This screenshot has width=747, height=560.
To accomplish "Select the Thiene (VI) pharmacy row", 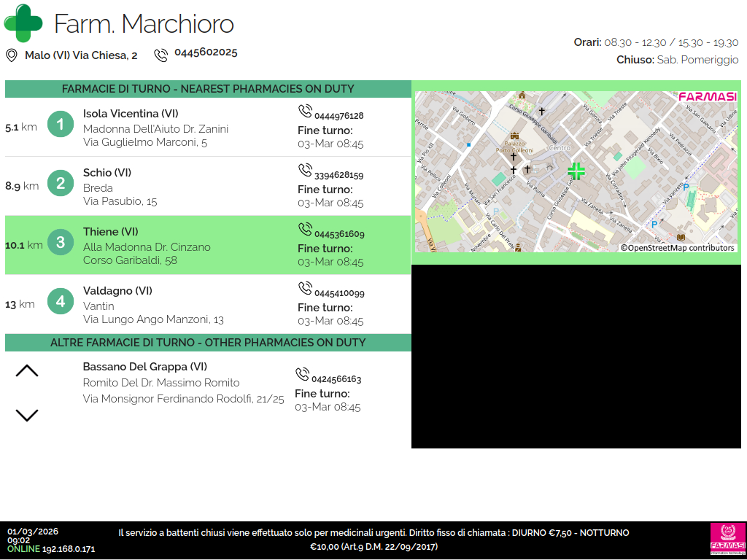I will coord(208,245).
